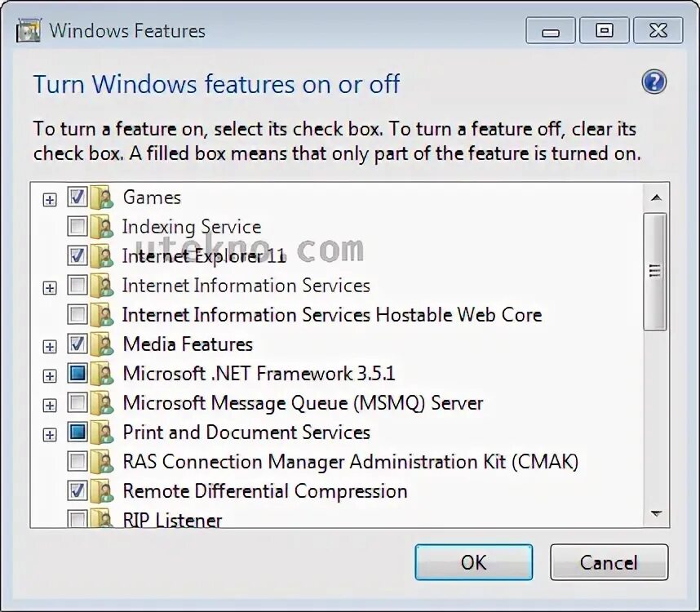The height and width of the screenshot is (612, 700).
Task: Click folder icon beside Print and Document Services
Action: point(102,432)
